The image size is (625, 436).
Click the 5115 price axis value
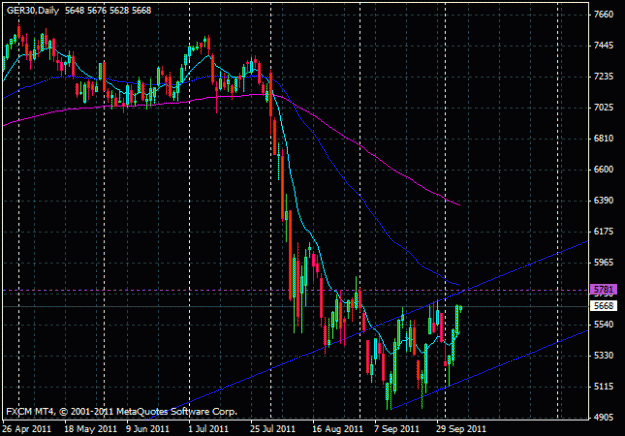[603, 386]
